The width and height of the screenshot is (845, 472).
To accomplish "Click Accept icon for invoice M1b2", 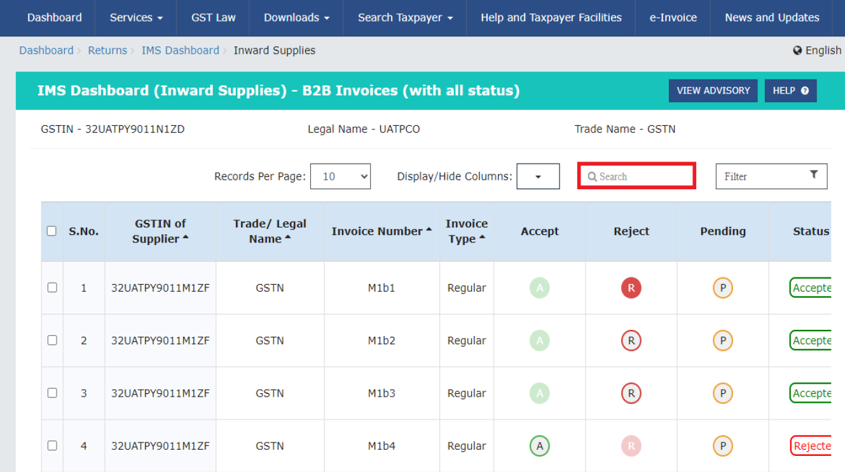I will (539, 341).
